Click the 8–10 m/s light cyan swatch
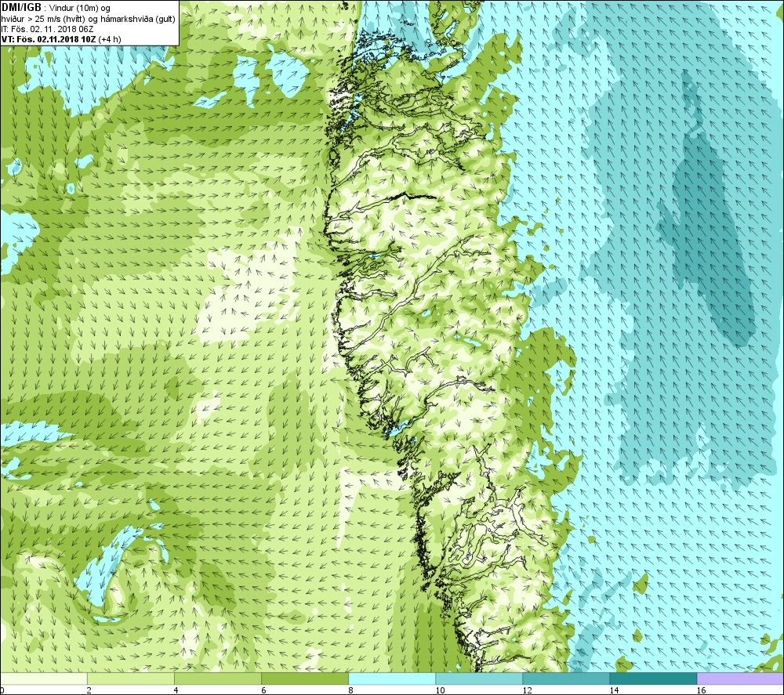This screenshot has height=695, width=784. (x=392, y=679)
